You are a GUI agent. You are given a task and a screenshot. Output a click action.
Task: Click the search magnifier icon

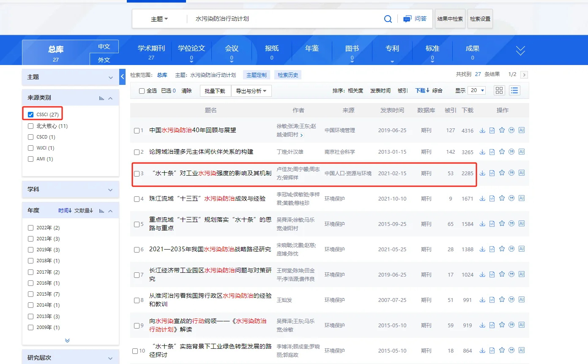388,19
